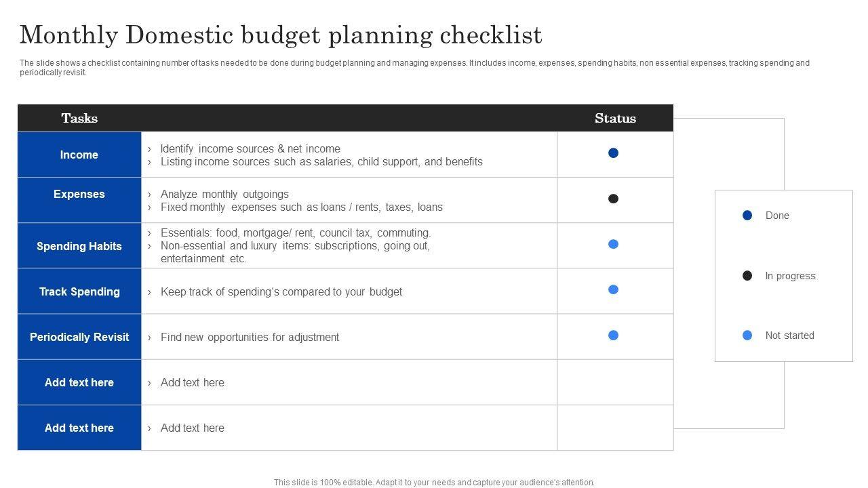
Task: Click the 'Identify income sources' bullet
Action: [x=250, y=148]
